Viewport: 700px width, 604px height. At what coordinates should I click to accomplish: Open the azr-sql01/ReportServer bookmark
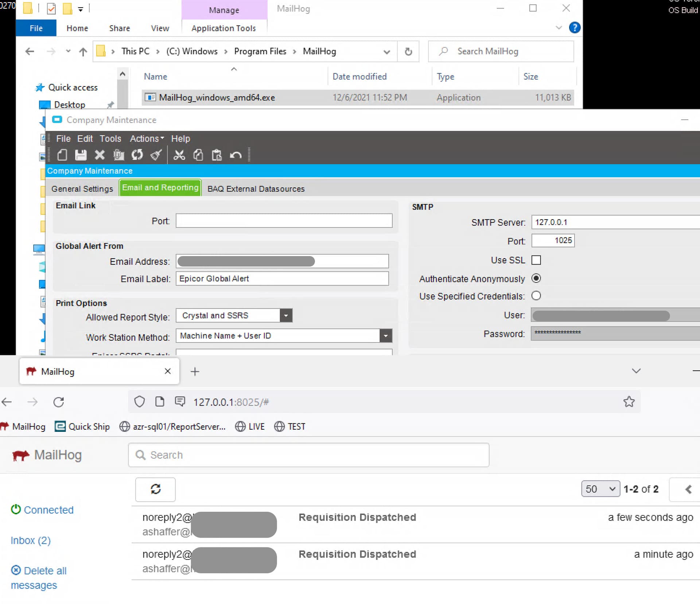tap(172, 426)
